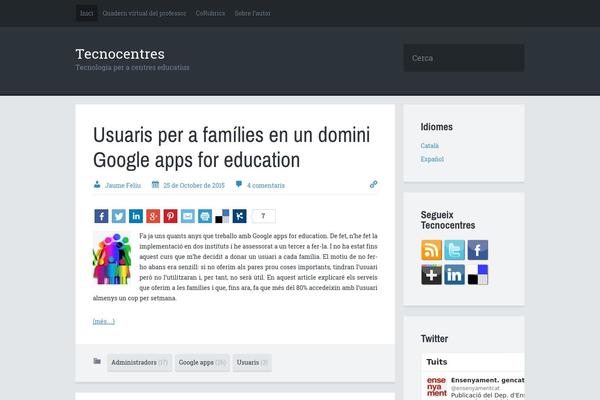Click the Ensenyament Twitter avatar
This screenshot has height=400, width=600.
tap(437, 387)
